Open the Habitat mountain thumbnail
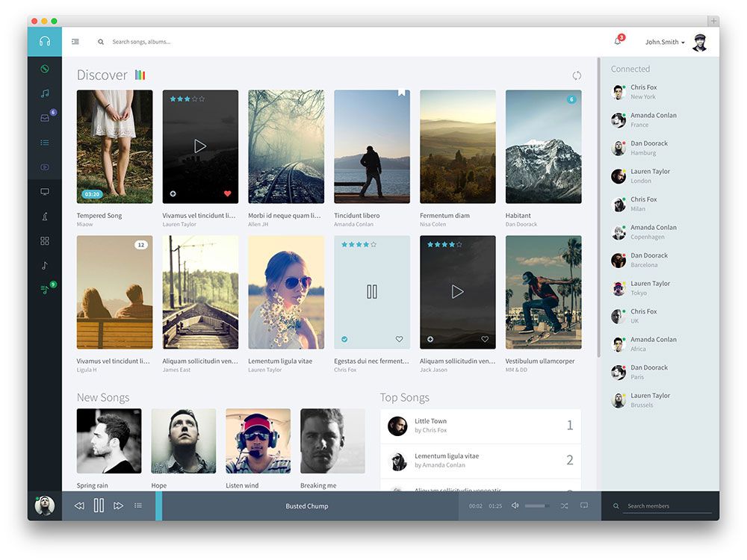The height and width of the screenshot is (560, 747). tap(544, 146)
